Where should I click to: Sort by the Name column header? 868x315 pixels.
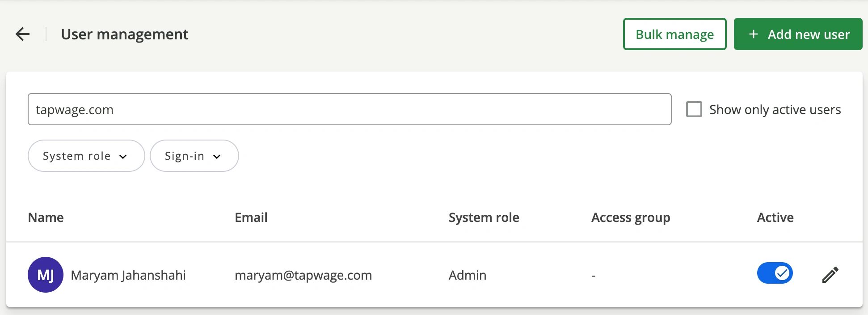[46, 217]
